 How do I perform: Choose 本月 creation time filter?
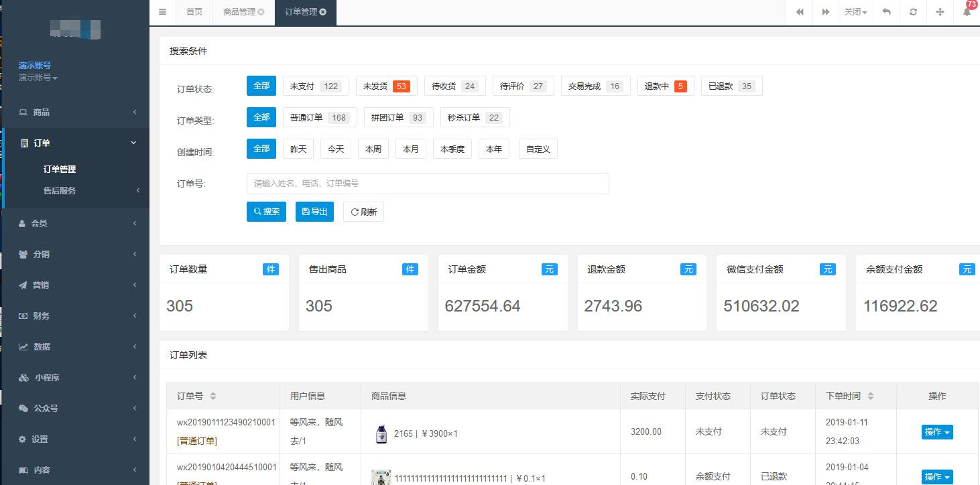(x=410, y=149)
